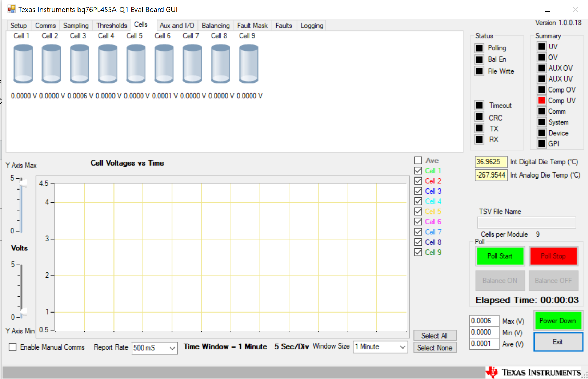Uncheck the Cell 8 plot checkbox
This screenshot has height=379, width=588.
pos(418,242)
